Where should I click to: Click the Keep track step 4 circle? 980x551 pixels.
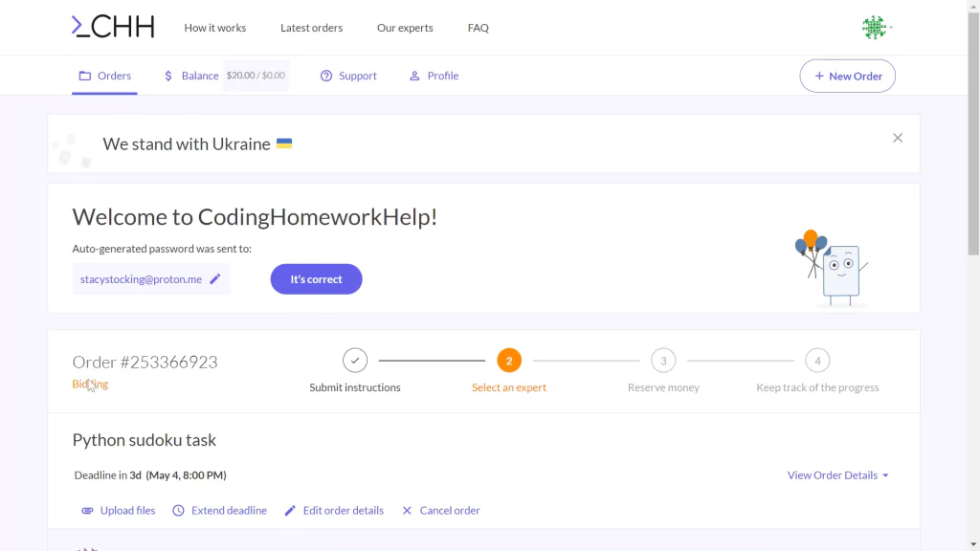tap(817, 361)
